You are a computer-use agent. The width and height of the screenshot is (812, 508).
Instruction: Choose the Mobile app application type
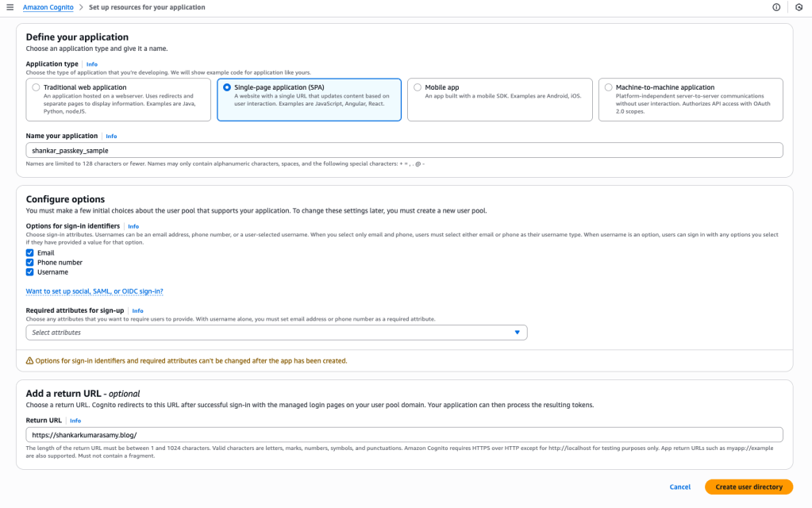(418, 87)
